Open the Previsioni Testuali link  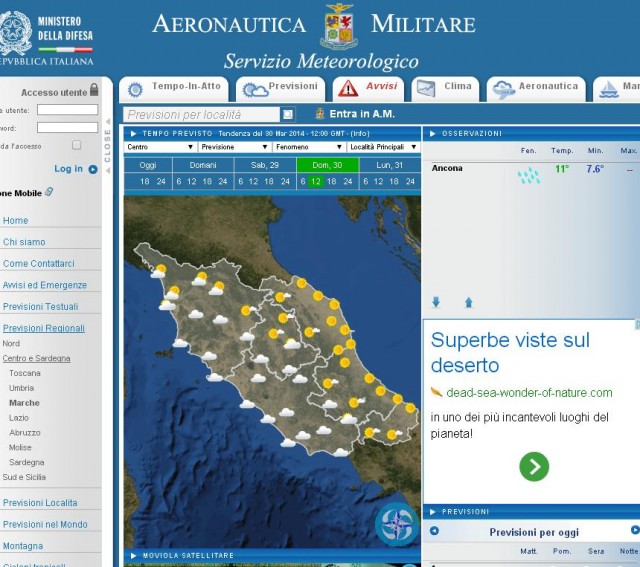pyautogui.click(x=40, y=307)
